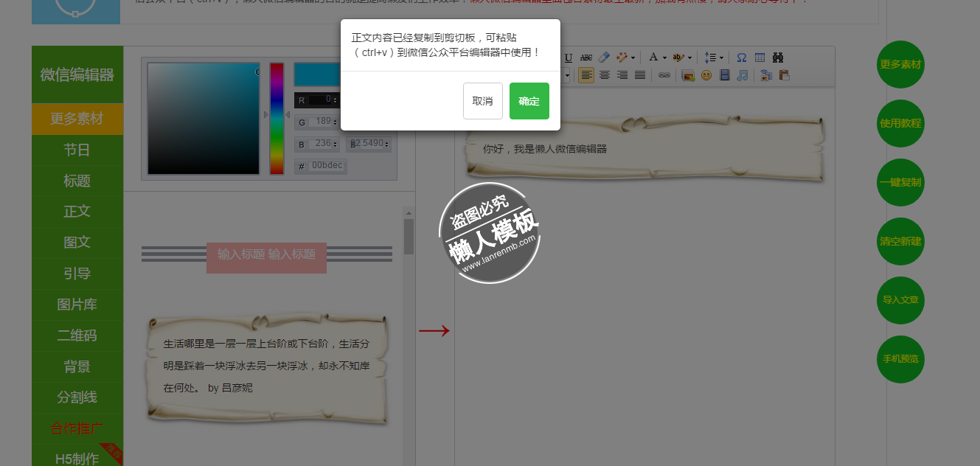Click the paste clipboard icon

click(x=784, y=75)
